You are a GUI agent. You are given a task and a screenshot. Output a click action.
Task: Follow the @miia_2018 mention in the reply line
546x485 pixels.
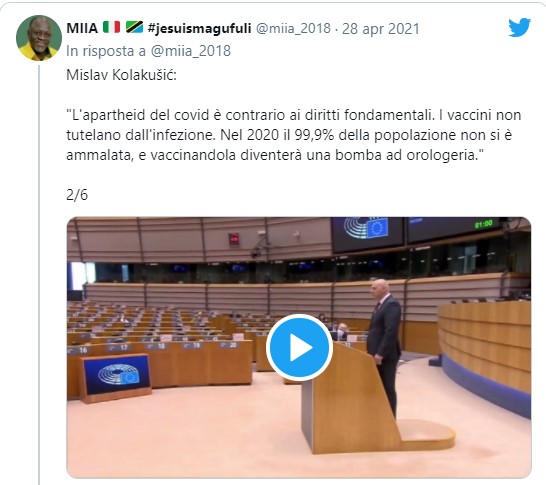pyautogui.click(x=190, y=51)
